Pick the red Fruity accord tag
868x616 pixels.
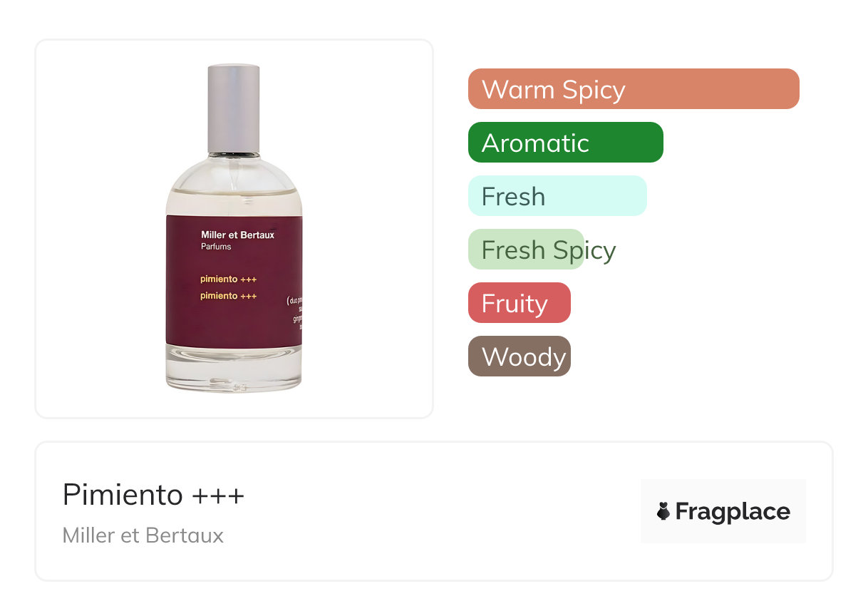click(x=520, y=303)
